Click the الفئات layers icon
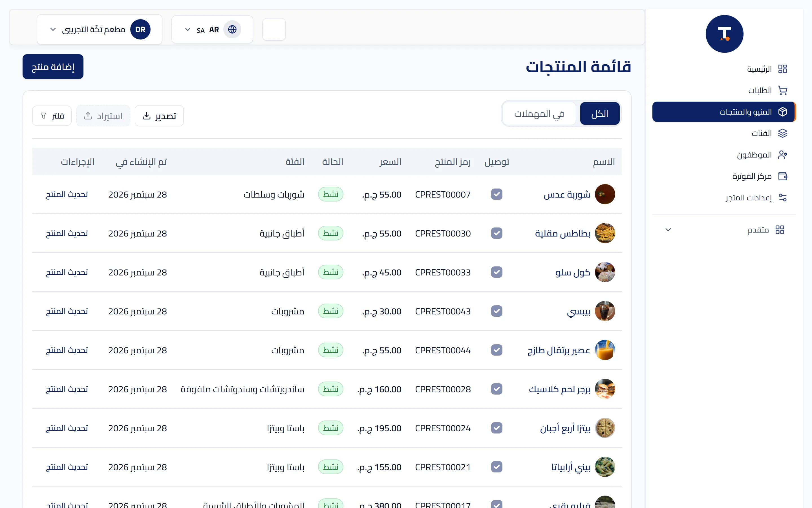 tap(782, 133)
